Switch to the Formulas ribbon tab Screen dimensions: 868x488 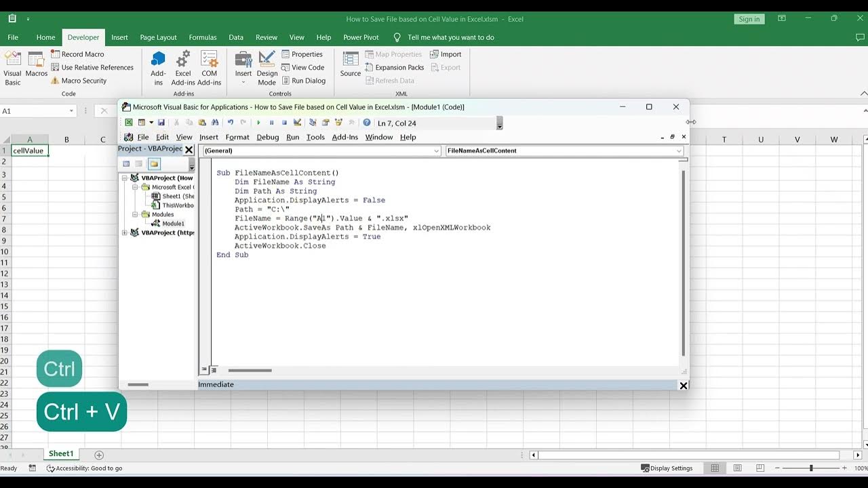point(203,37)
